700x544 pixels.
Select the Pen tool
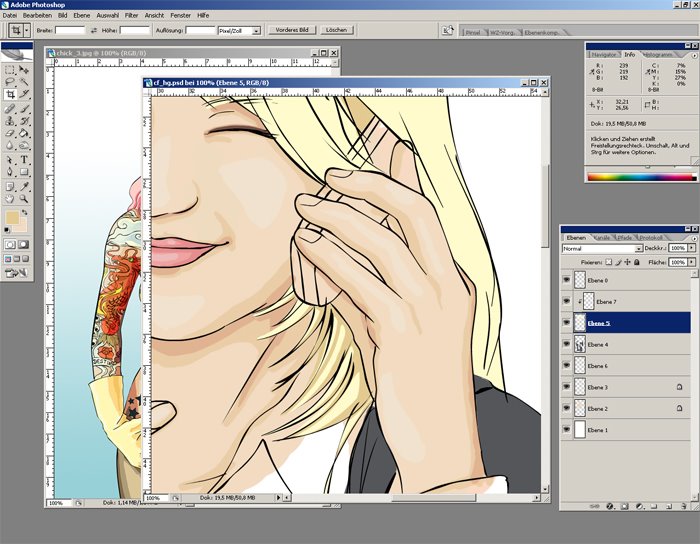(10, 172)
